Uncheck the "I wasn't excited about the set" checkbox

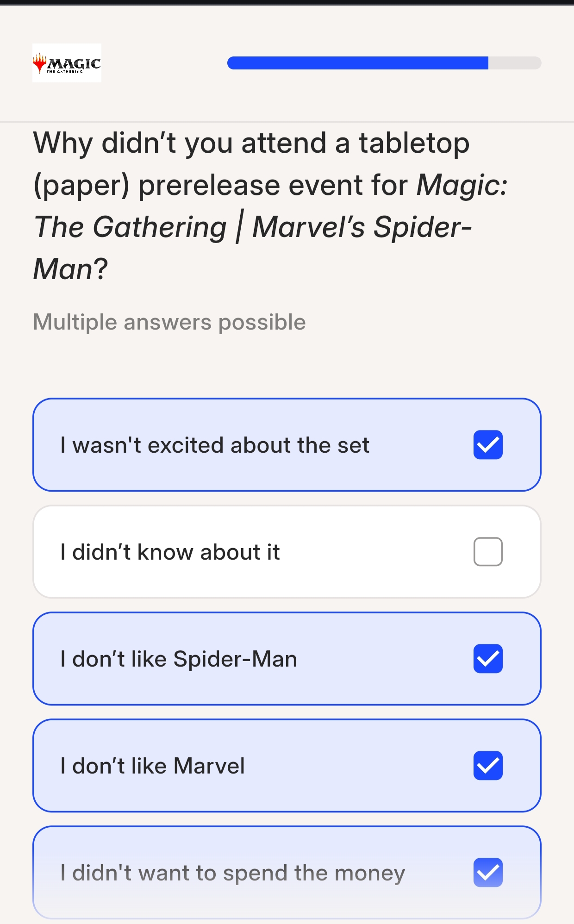488,445
